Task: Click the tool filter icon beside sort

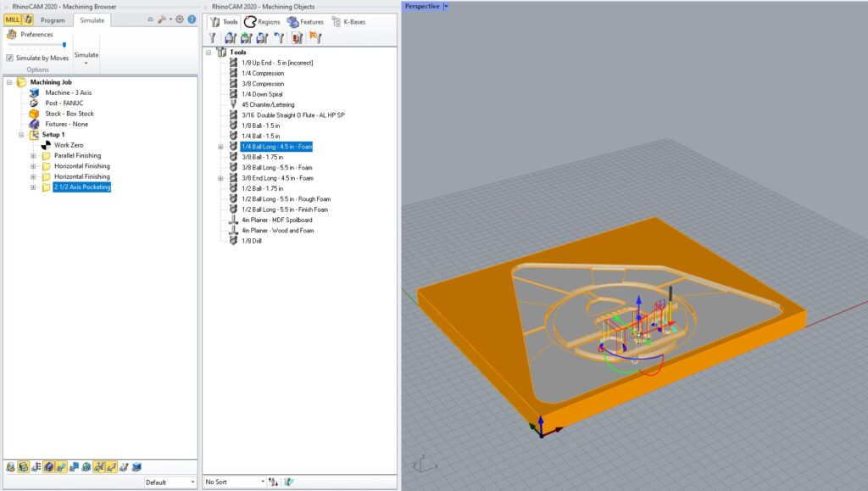Action: pos(288,483)
